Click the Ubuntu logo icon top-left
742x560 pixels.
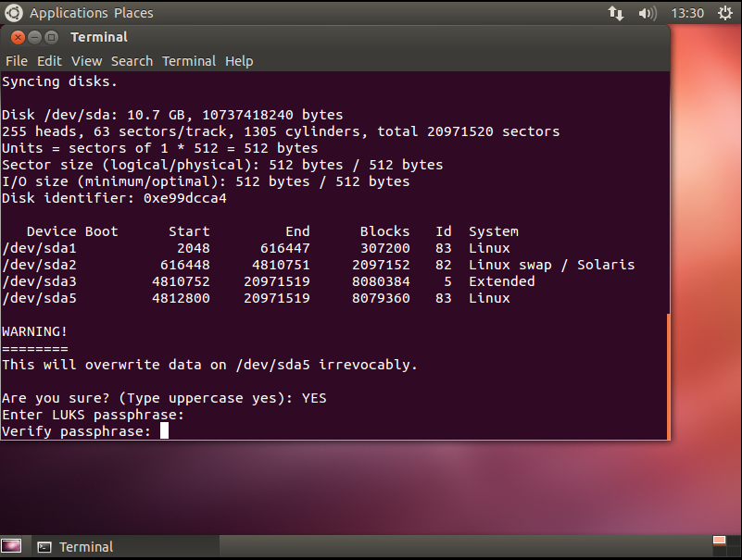(13, 13)
